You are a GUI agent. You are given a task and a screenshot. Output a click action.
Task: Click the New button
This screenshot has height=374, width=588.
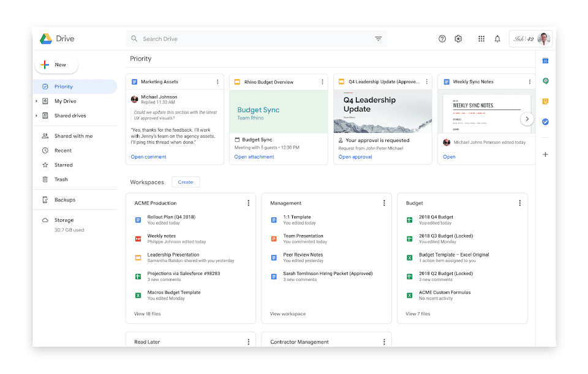[x=56, y=64]
